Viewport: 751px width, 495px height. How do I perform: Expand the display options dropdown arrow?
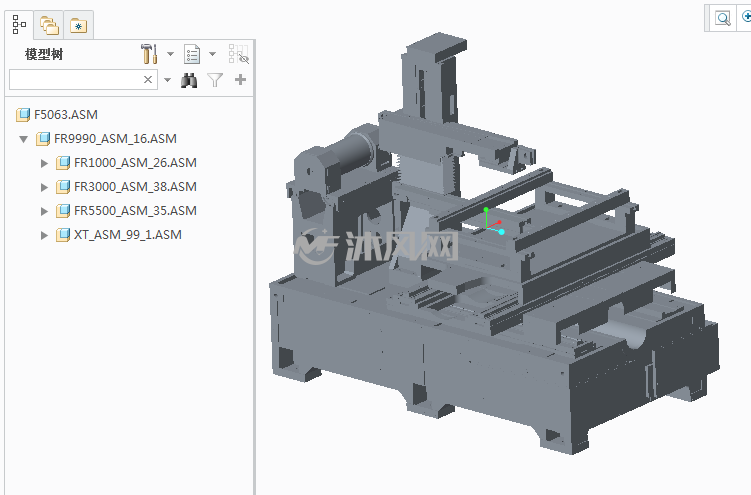[213, 54]
